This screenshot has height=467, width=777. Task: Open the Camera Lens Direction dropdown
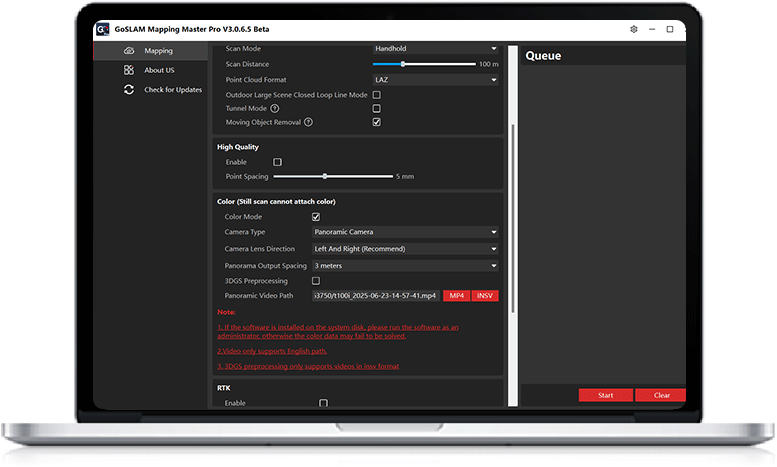pyautogui.click(x=405, y=249)
